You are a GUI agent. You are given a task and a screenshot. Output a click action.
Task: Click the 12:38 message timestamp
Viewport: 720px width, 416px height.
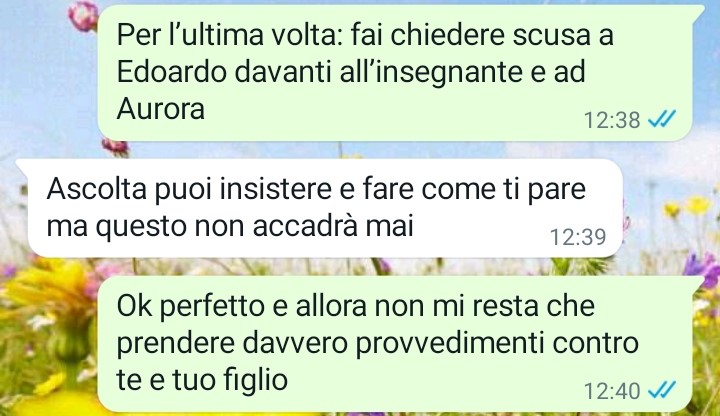click(x=612, y=120)
